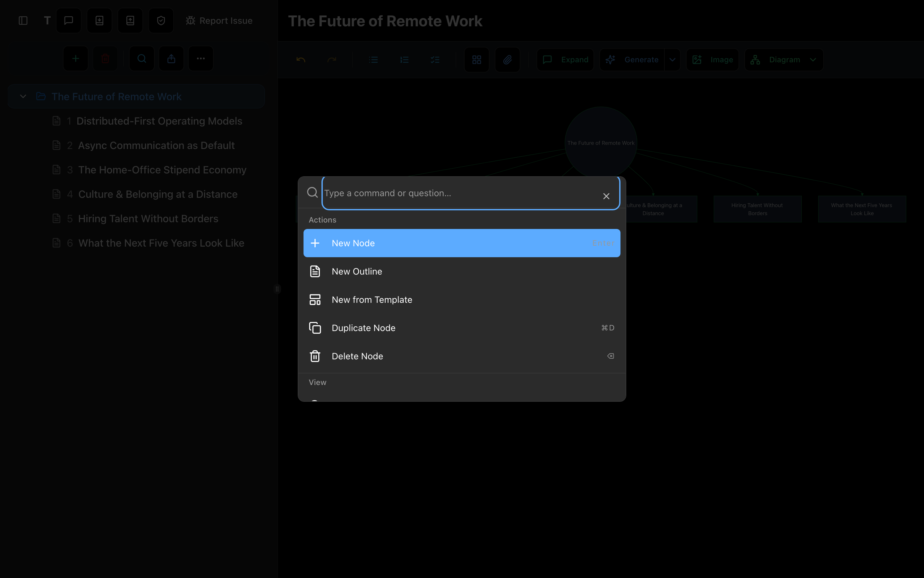This screenshot has width=924, height=578.
Task: Click the command palette search icon
Action: tap(312, 192)
